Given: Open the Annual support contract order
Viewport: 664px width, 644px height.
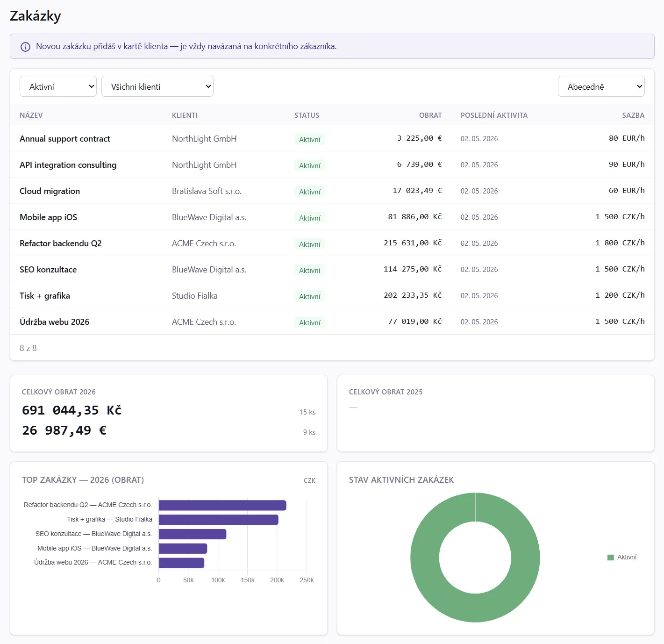Looking at the screenshot, I should click(65, 139).
